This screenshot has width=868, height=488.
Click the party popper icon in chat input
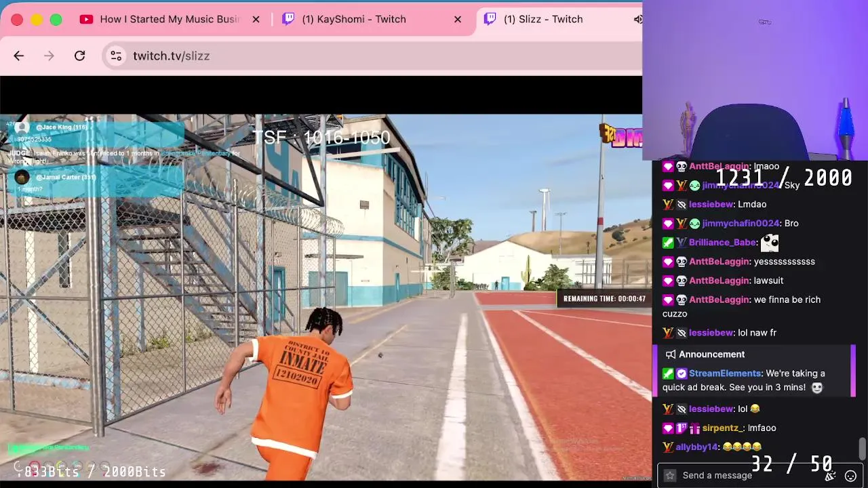[830, 476]
